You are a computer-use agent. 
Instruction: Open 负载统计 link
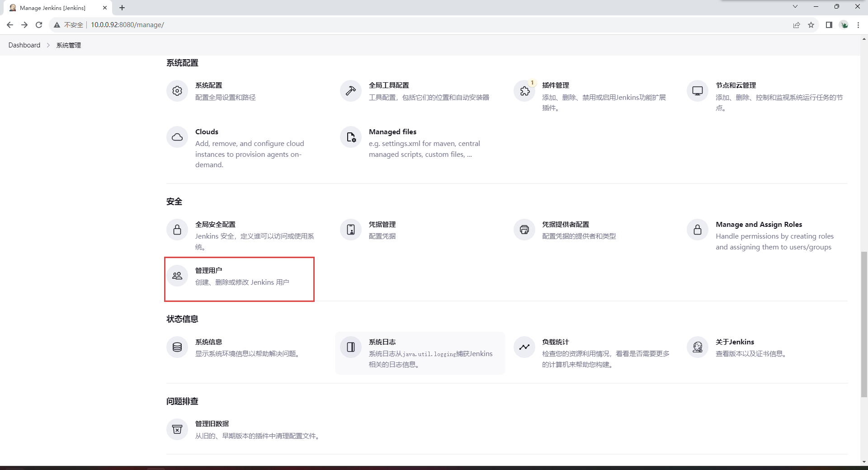556,342
